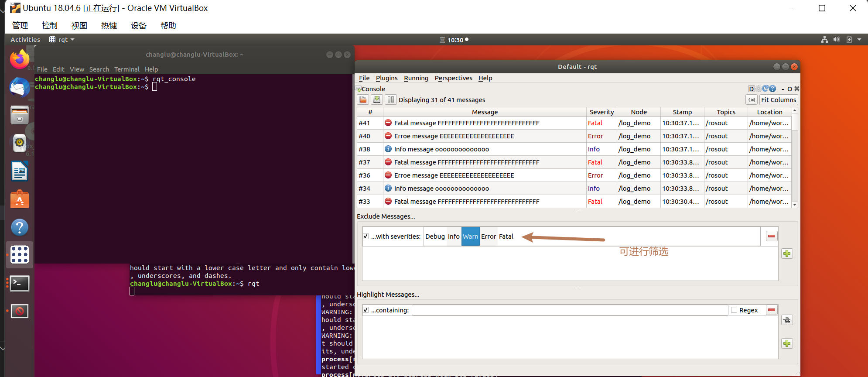This screenshot has height=377, width=868.
Task: Select Info severity in exclude filter
Action: coord(454,236)
